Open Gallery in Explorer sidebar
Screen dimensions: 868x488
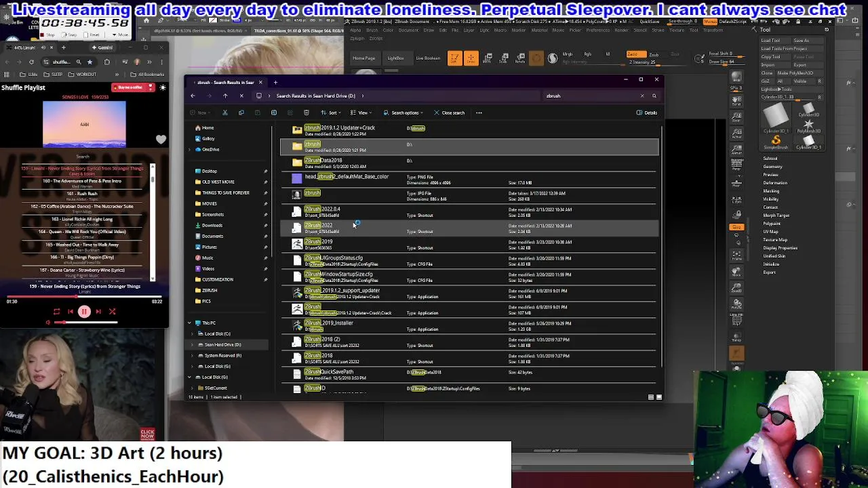tap(204, 138)
